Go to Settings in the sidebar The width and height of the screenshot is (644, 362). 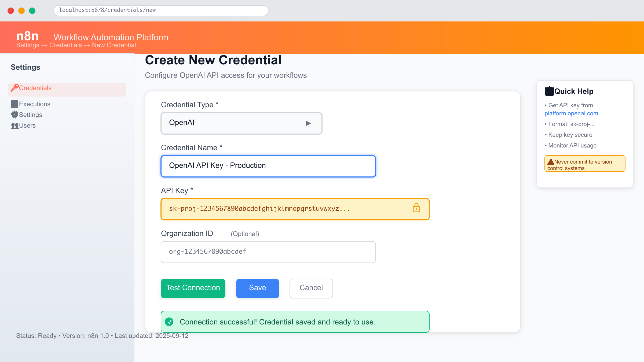tap(27, 115)
